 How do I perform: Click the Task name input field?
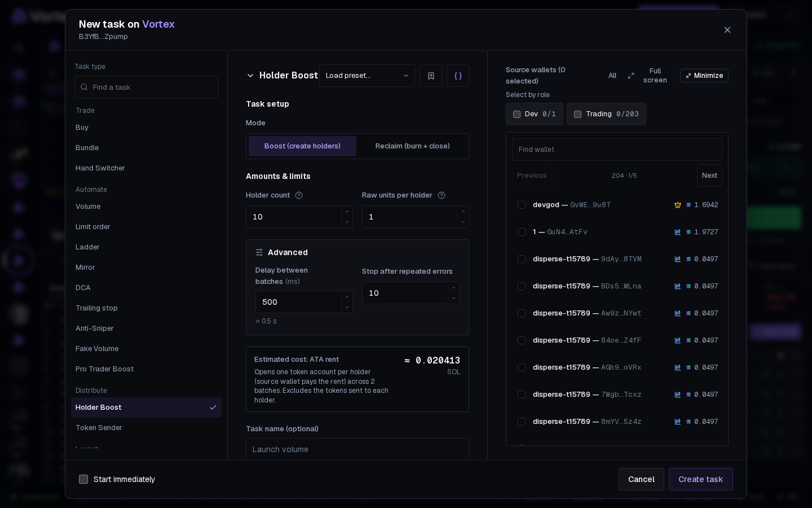(x=358, y=449)
